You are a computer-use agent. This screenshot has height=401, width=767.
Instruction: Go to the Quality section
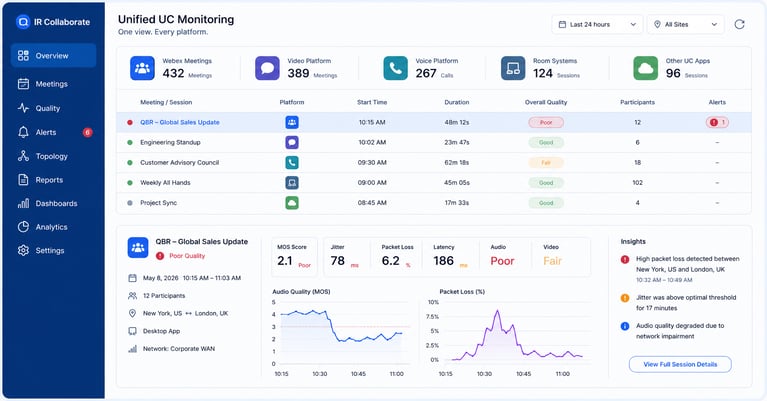click(53, 108)
